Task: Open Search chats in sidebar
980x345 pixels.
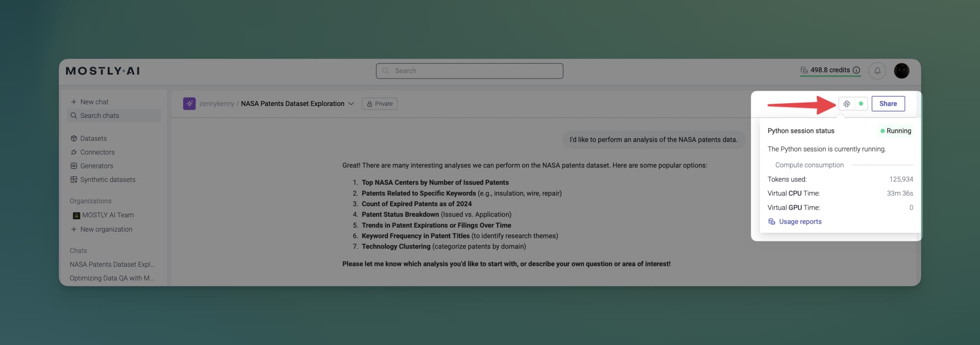Action: [100, 116]
